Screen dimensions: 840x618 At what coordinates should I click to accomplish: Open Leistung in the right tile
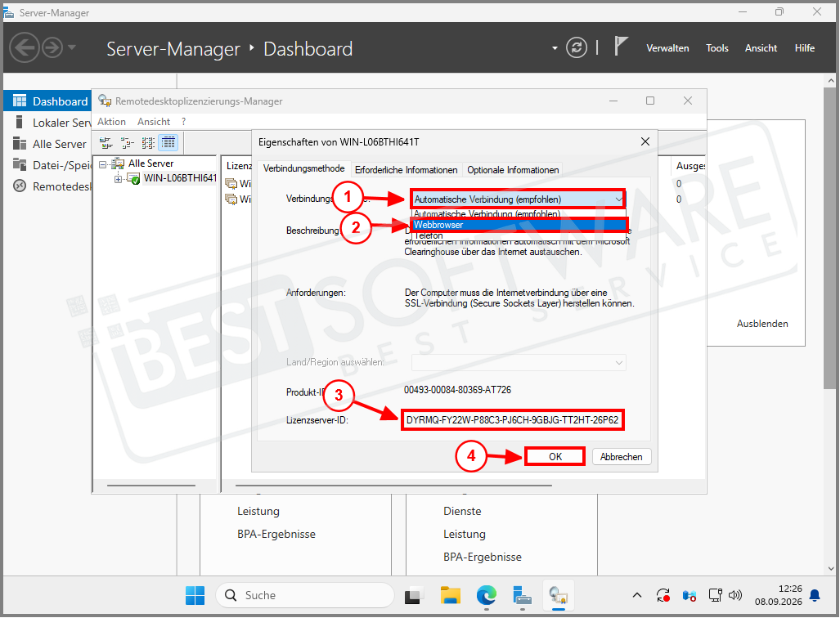tap(465, 534)
